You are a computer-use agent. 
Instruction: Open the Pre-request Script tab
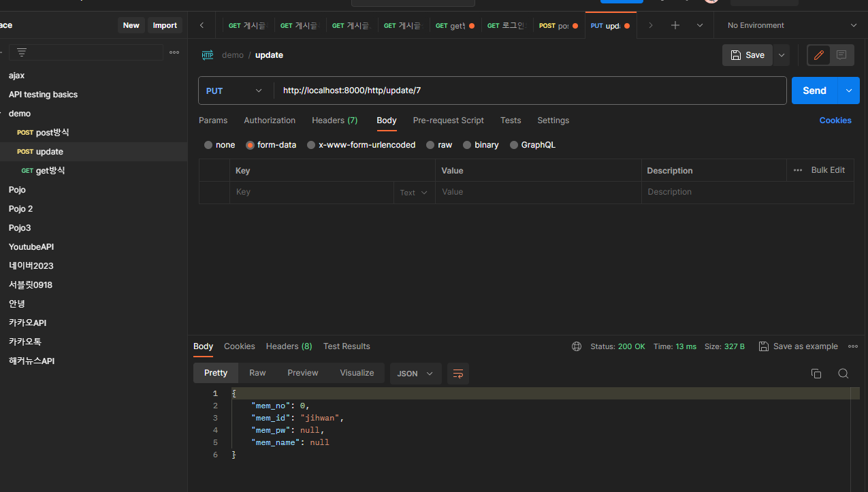click(x=449, y=120)
